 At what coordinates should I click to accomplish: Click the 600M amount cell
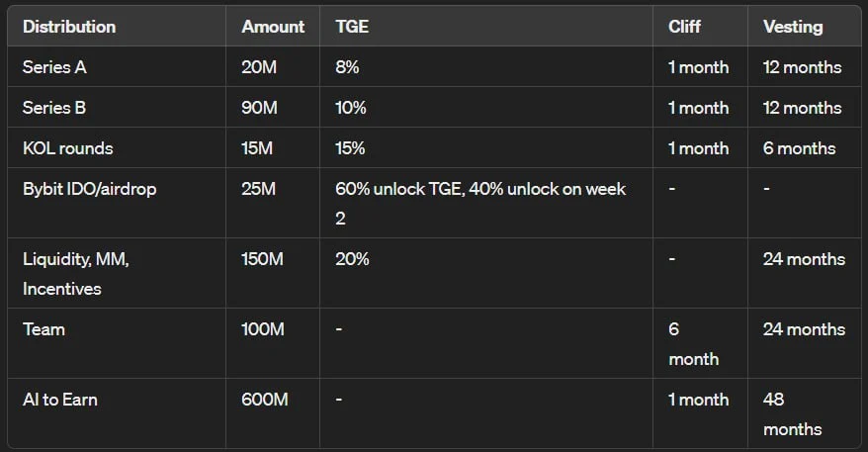pyautogui.click(x=264, y=400)
